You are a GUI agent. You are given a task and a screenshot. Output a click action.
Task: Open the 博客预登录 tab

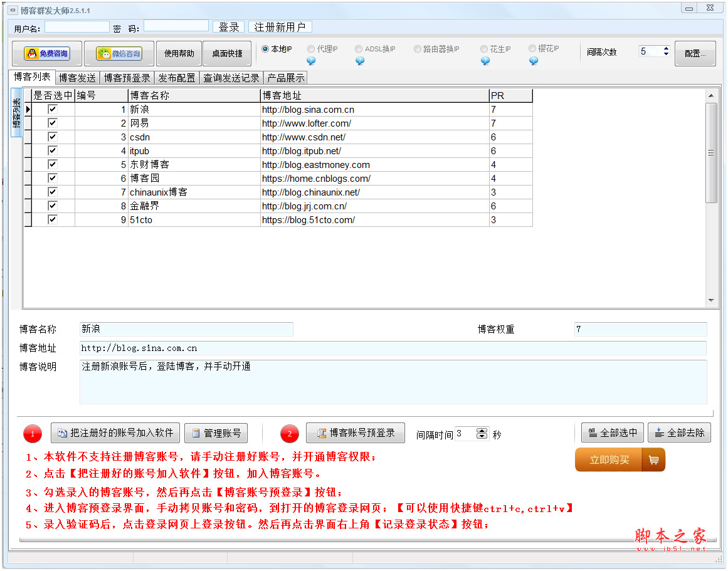[x=127, y=78]
